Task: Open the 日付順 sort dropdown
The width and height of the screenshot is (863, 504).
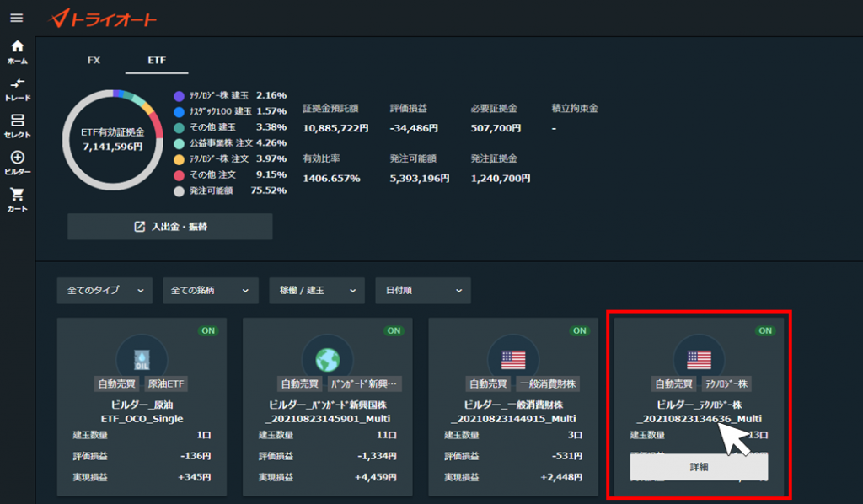Action: coord(423,291)
